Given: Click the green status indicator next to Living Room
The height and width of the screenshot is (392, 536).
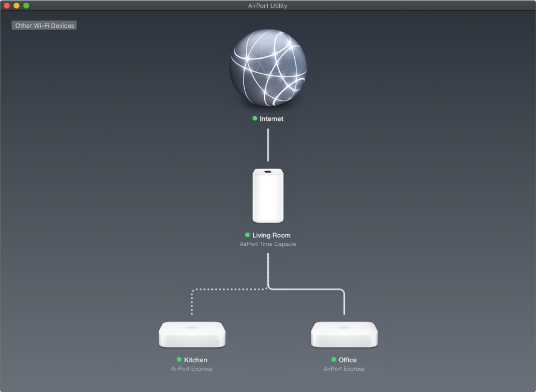Looking at the screenshot, I should 248,235.
